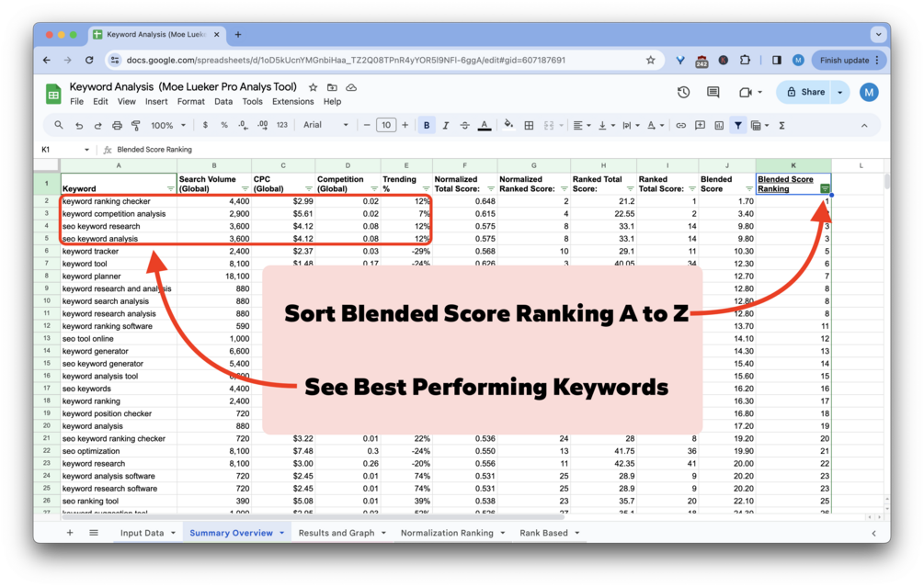The image size is (924, 587).
Task: Add a new sheet with plus
Action: 70,533
